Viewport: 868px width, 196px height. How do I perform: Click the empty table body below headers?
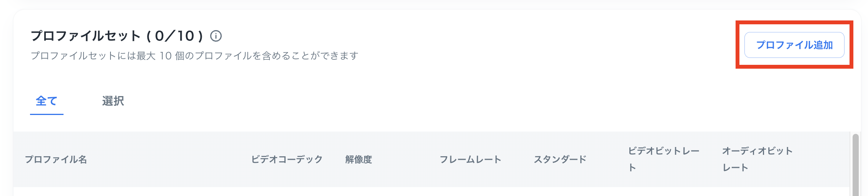[x=423, y=191]
